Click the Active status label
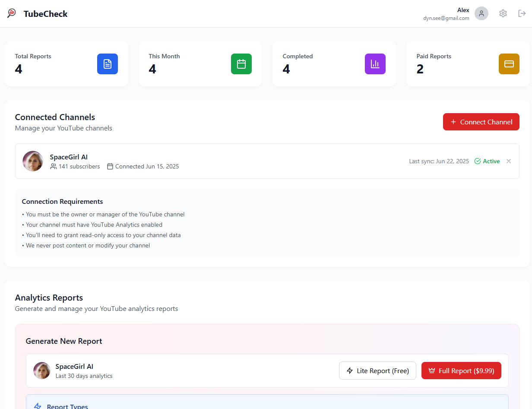The width and height of the screenshot is (532, 409). click(491, 161)
